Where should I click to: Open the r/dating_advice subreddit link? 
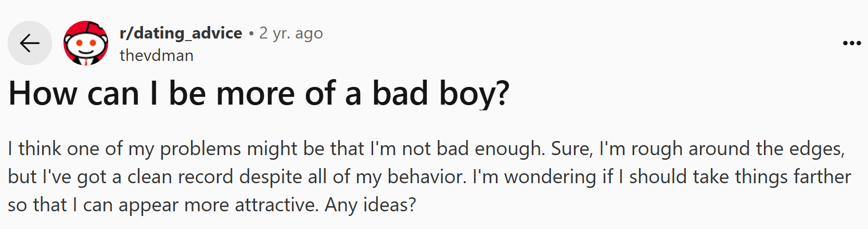[181, 33]
